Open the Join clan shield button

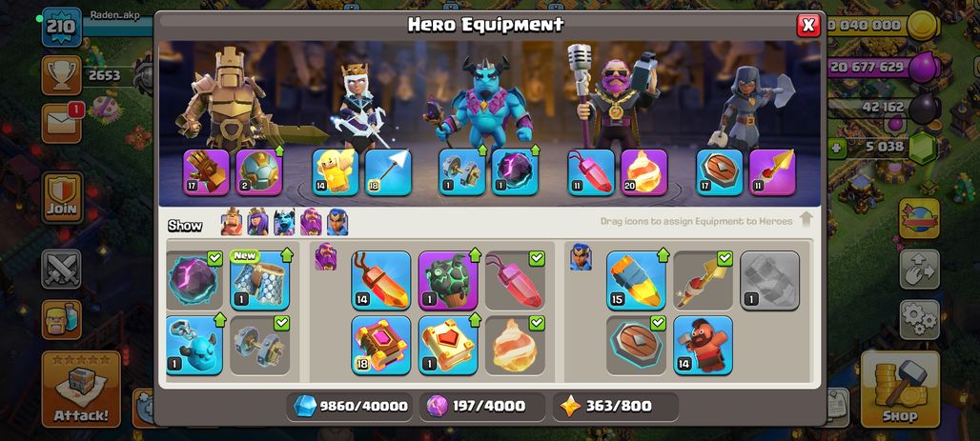click(x=62, y=197)
